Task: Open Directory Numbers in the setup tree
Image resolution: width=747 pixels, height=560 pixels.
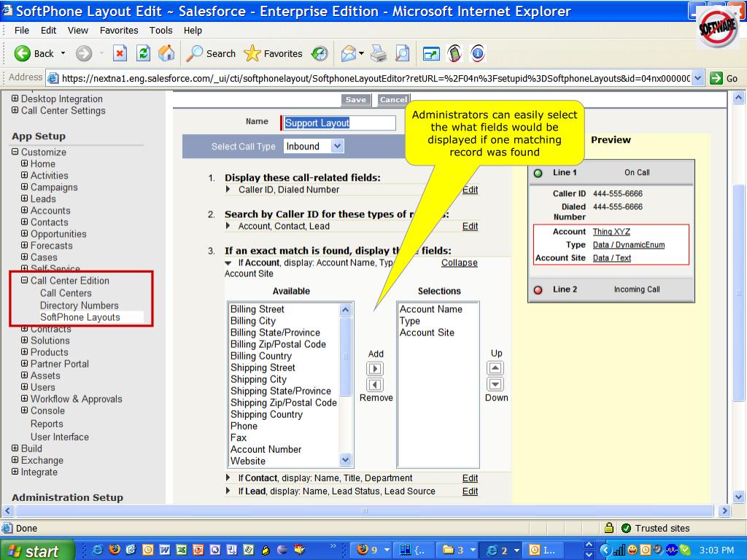Action: coord(79,306)
